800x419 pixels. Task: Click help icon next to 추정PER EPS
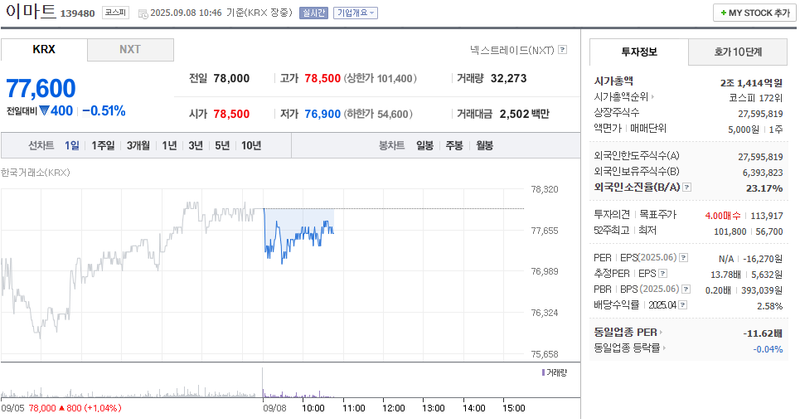663,274
